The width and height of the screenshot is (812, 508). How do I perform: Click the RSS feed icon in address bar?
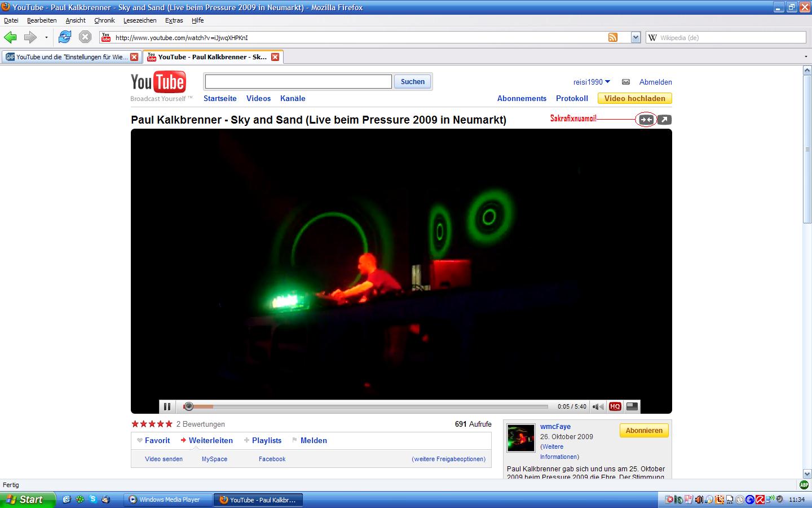[x=613, y=37]
